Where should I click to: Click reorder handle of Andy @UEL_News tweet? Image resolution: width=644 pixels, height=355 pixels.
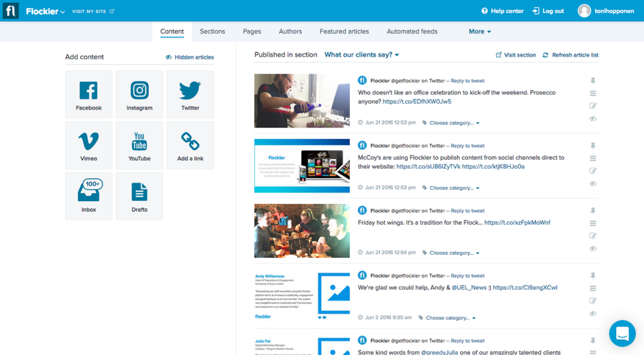(592, 288)
